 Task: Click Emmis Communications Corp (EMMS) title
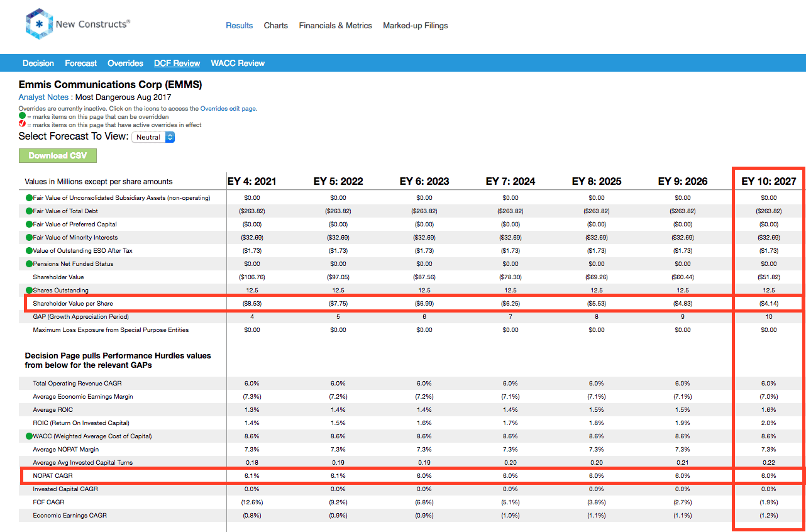(111, 84)
